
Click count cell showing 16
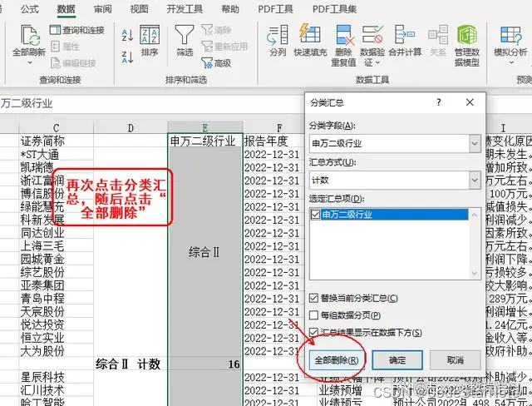click(205, 364)
